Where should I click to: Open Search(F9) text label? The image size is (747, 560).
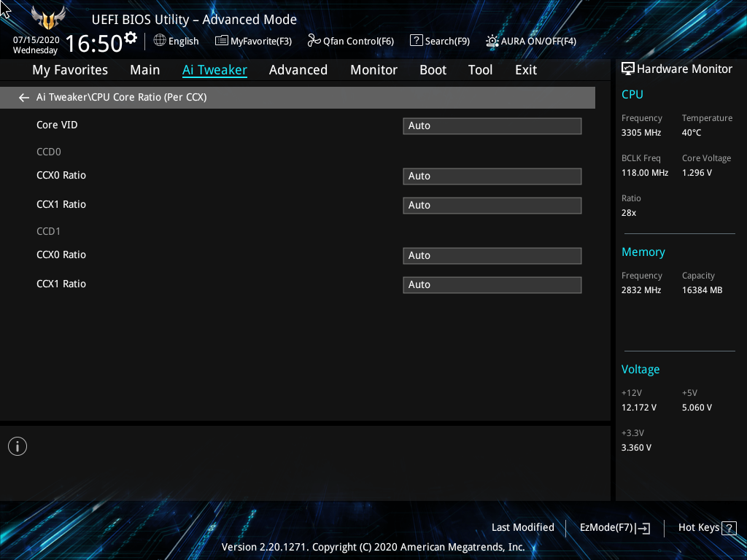(x=447, y=42)
